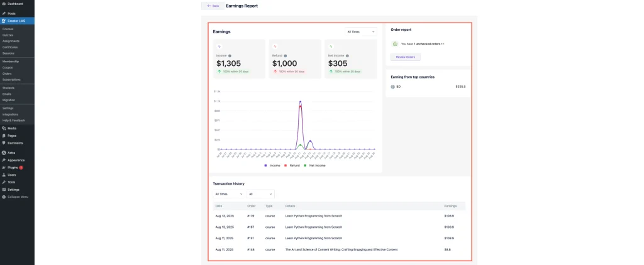Click the Net Income card trend icon
The image size is (644, 265).
click(330, 46)
